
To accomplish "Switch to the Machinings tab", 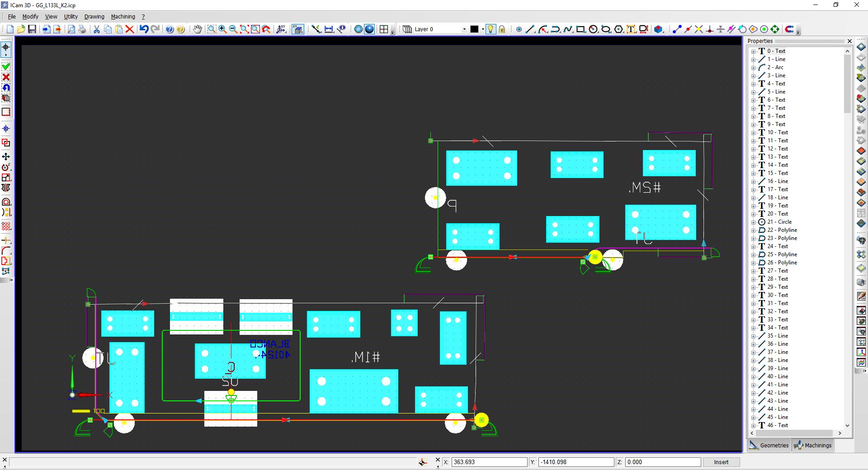I will [813, 445].
